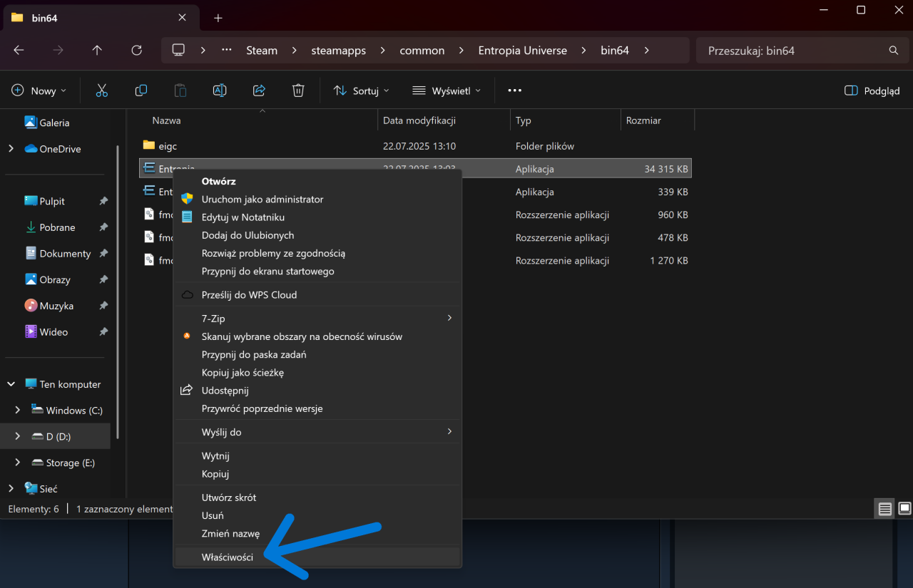Expand the OneDrive tree node
This screenshot has width=913, height=588.
point(11,149)
